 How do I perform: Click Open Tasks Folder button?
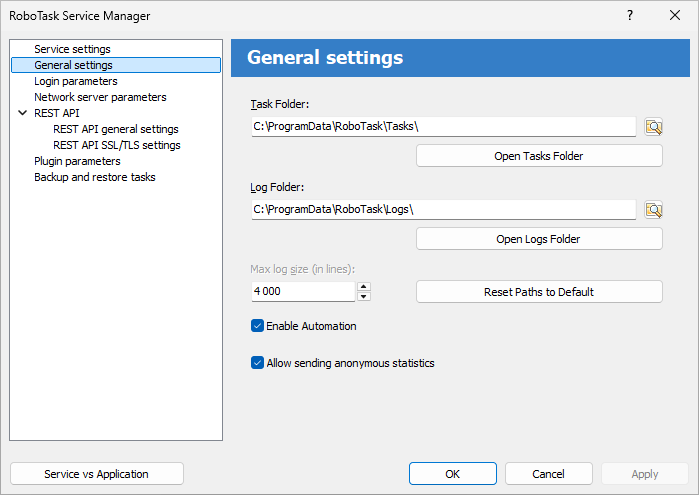pos(539,156)
